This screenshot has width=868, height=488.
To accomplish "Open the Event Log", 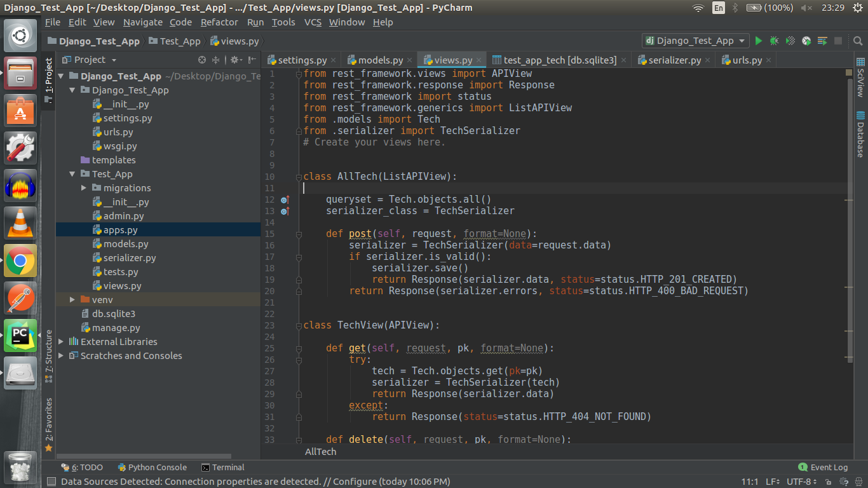I will [823, 468].
